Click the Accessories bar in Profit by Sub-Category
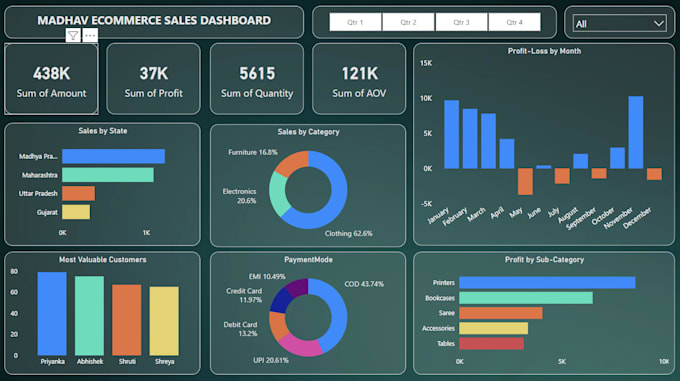This screenshot has height=381, width=680. pos(494,328)
